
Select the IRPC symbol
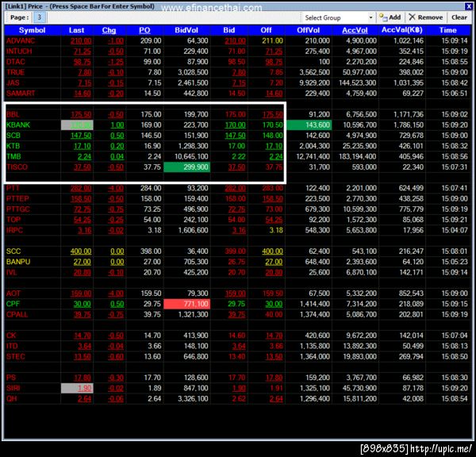14,230
